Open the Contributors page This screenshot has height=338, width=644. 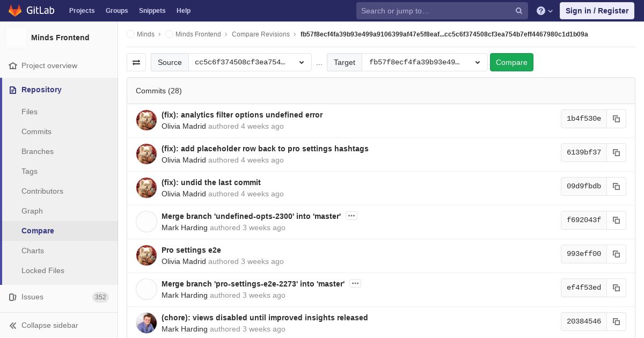(x=42, y=191)
